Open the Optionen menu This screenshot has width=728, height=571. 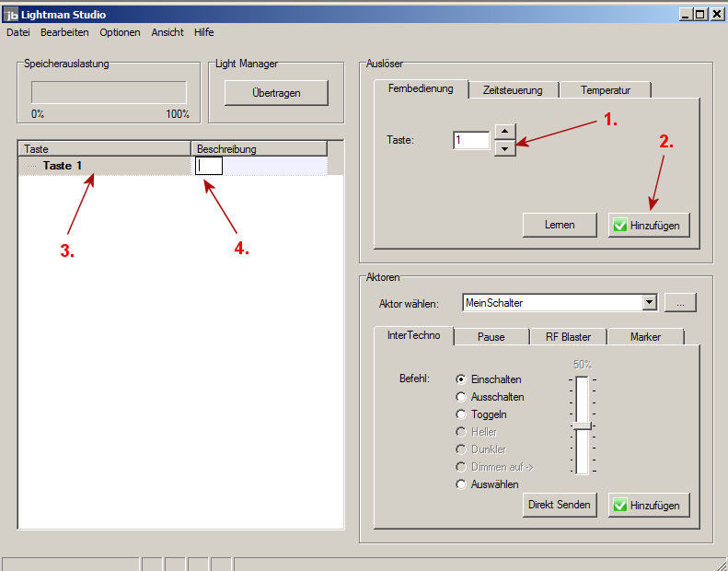[x=120, y=32]
